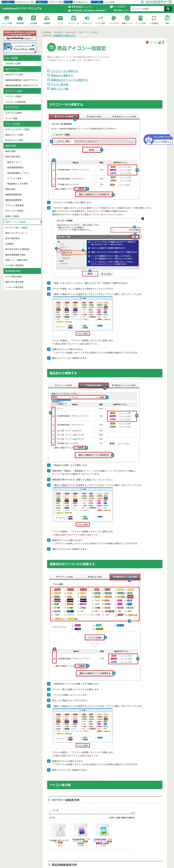This screenshot has width=174, height=868.
Task: Open 追加商品画像レイアウト sidebar sub-item
Action: point(22,173)
